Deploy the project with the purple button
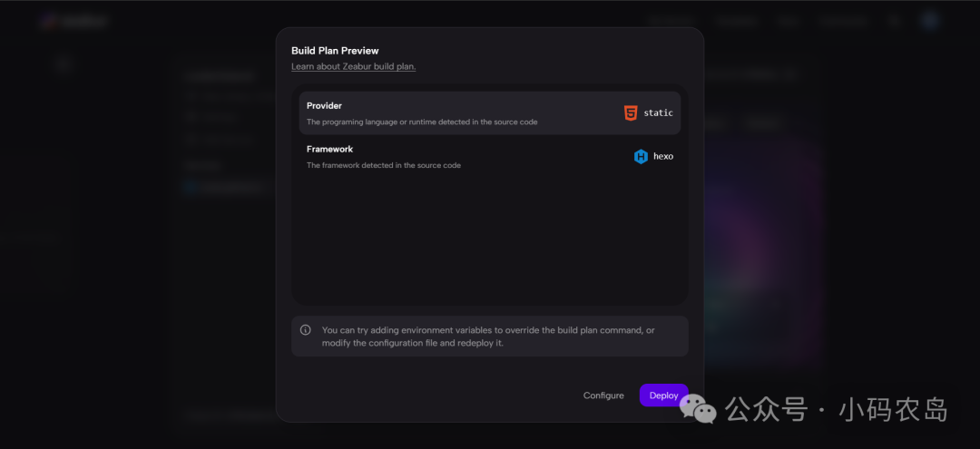The image size is (980, 449). point(663,395)
